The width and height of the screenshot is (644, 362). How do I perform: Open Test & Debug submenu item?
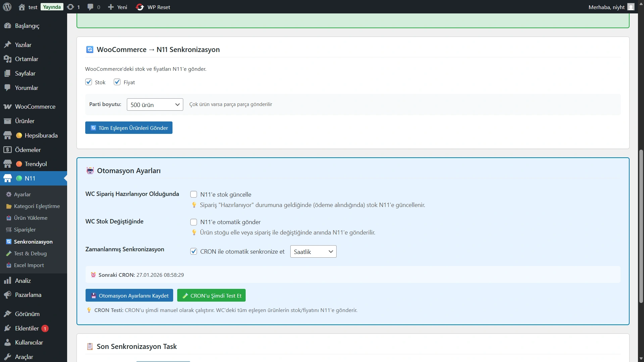click(x=30, y=254)
